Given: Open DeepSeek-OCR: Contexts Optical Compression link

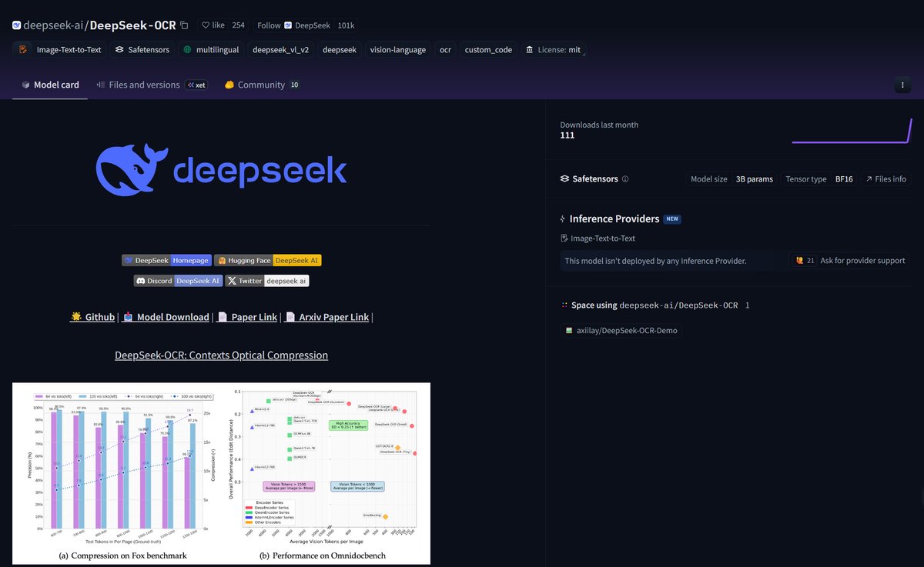Looking at the screenshot, I should coord(221,355).
